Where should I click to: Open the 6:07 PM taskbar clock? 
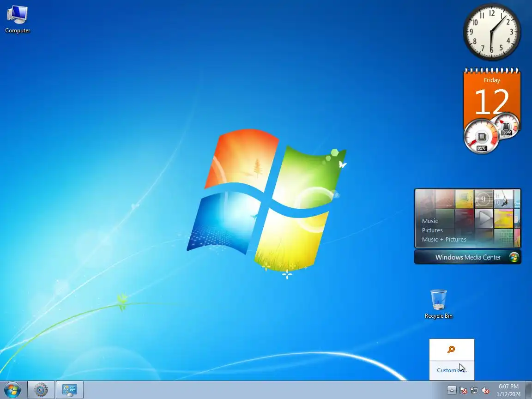point(508,390)
